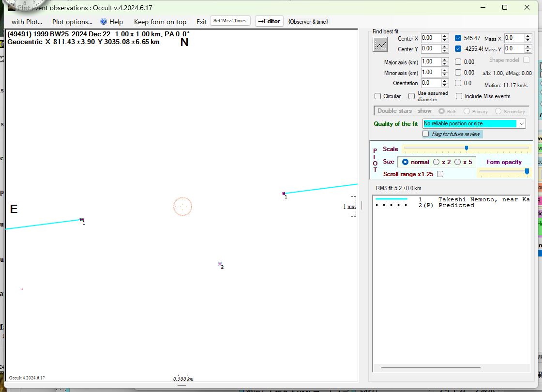Viewport: 542px width, 392px height.
Task: Click the →Editor button
Action: pyautogui.click(x=269, y=21)
